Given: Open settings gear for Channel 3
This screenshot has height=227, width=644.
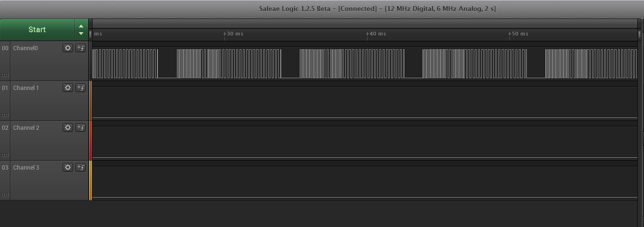Looking at the screenshot, I should [x=68, y=167].
